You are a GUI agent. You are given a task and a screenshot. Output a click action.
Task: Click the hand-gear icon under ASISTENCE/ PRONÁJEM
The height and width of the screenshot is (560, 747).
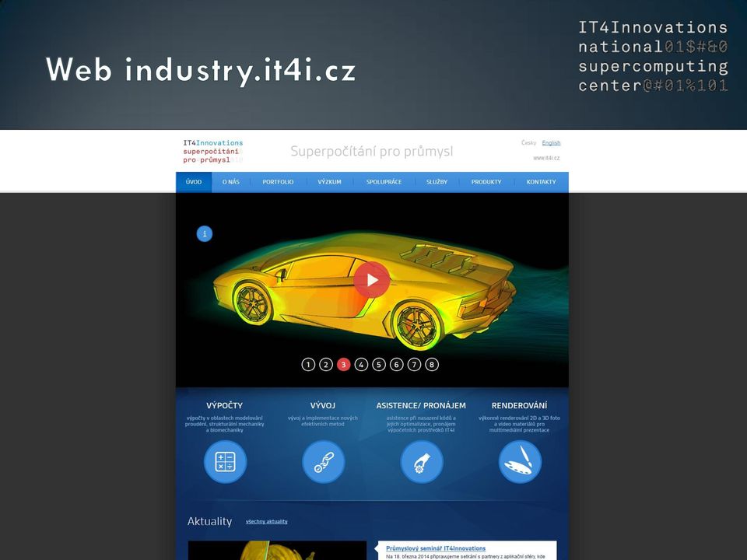pyautogui.click(x=422, y=462)
